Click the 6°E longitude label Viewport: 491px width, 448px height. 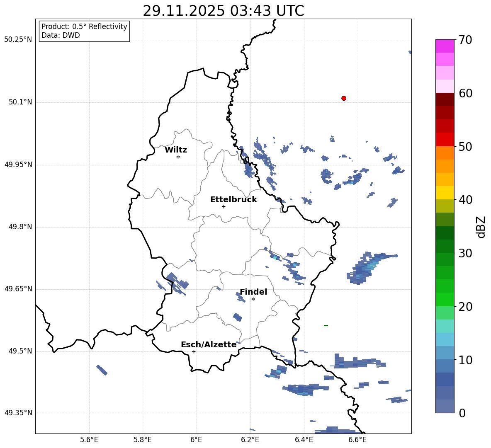pyautogui.click(x=196, y=440)
